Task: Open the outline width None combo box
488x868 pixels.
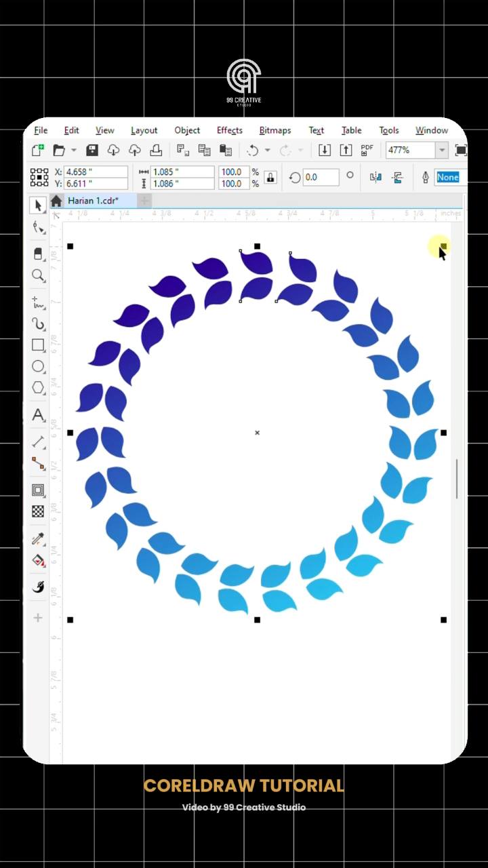Action: tap(449, 177)
